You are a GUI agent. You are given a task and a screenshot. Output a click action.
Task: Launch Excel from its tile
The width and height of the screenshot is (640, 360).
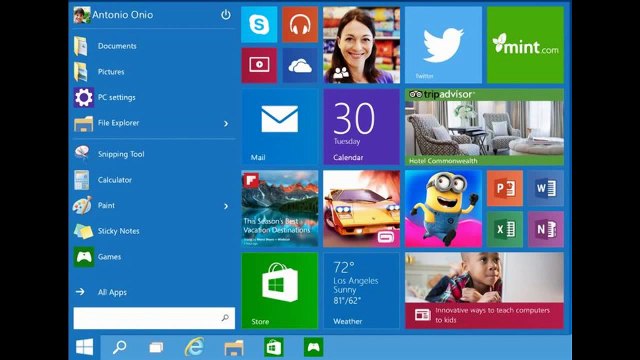click(505, 229)
